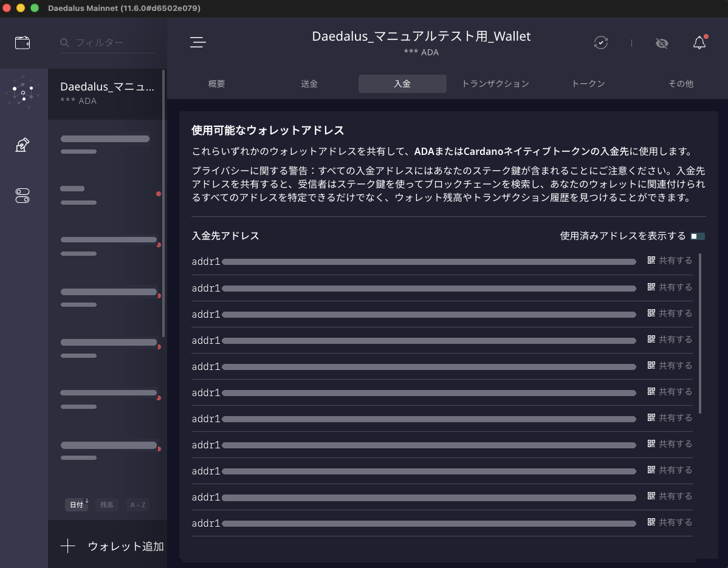Click the 使用可能なウォレットアドレス heading

268,131
